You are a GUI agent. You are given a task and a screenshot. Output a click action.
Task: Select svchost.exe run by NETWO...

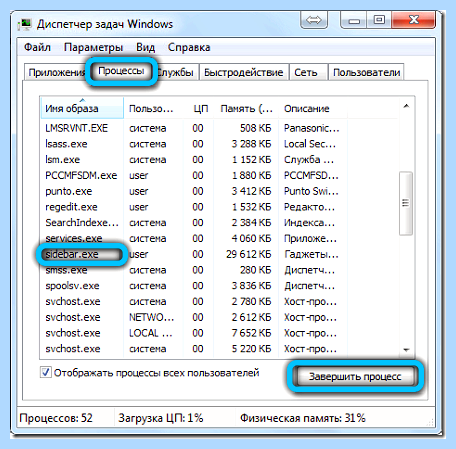tap(73, 317)
